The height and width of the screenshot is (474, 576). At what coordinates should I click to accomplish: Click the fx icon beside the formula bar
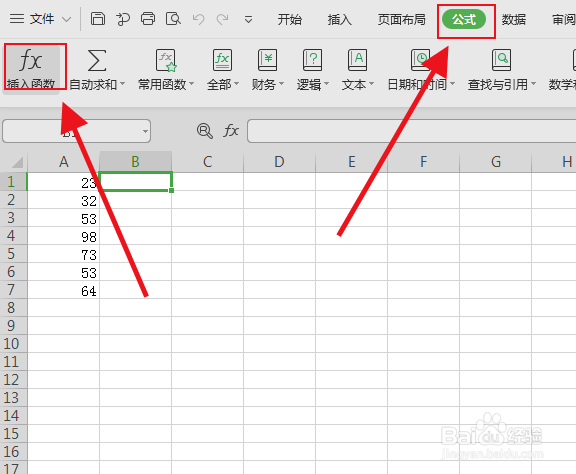pyautogui.click(x=231, y=130)
